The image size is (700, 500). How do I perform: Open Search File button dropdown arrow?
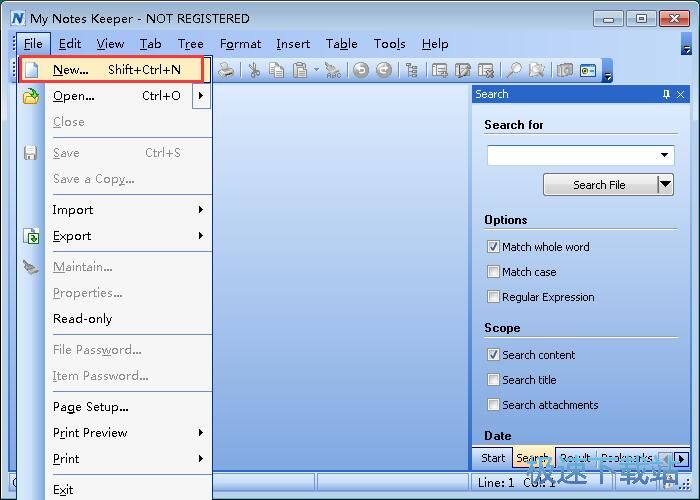(x=665, y=184)
